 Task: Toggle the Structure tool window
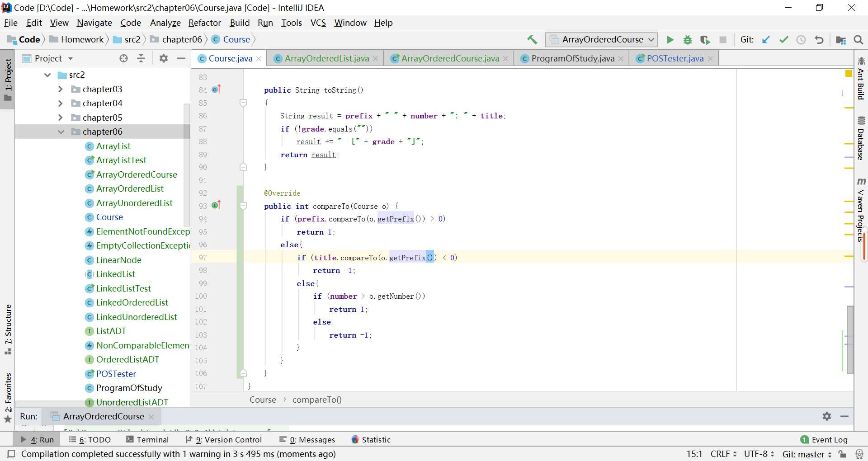(8, 330)
